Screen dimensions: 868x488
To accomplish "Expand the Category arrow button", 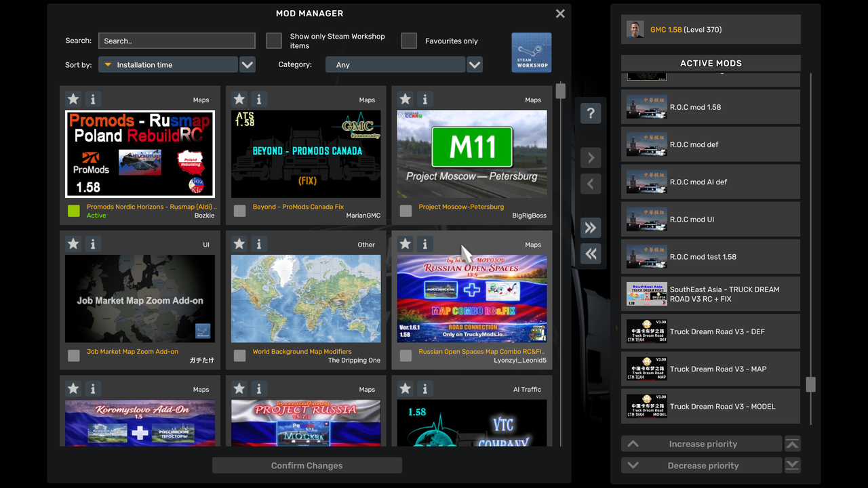I will coord(475,64).
